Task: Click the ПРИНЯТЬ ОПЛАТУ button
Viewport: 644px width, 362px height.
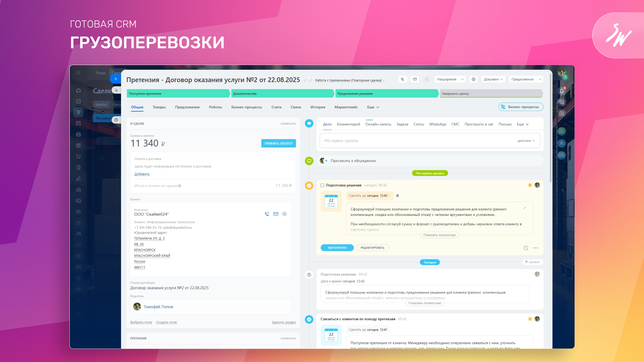Action: click(x=278, y=143)
